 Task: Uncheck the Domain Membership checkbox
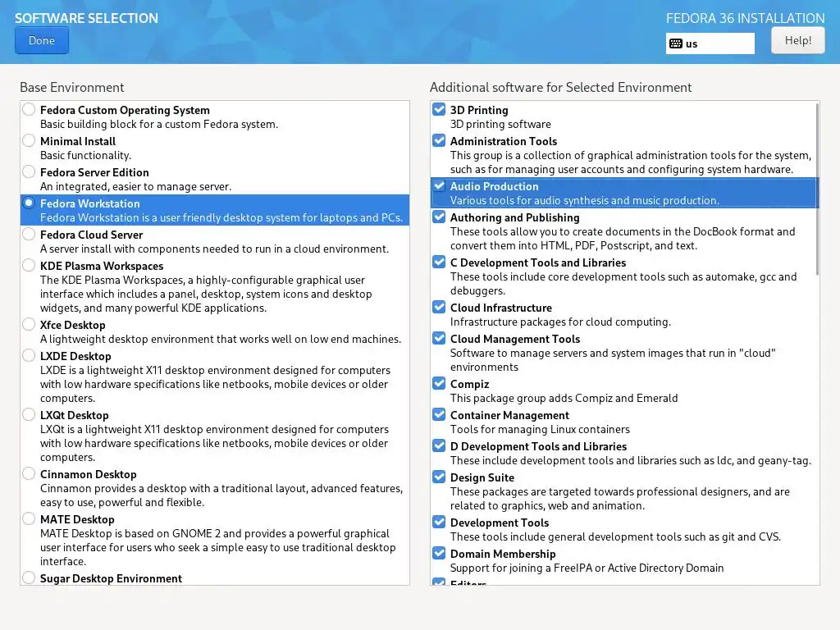click(x=439, y=553)
